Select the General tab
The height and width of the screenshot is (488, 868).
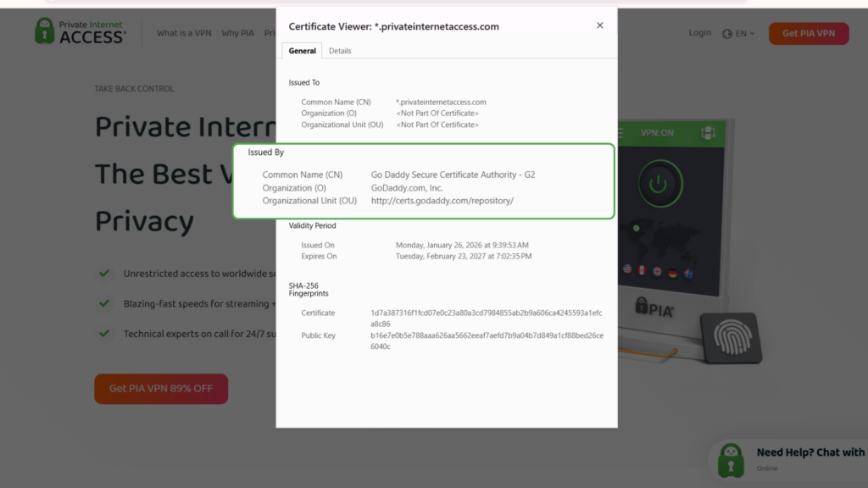(x=302, y=51)
